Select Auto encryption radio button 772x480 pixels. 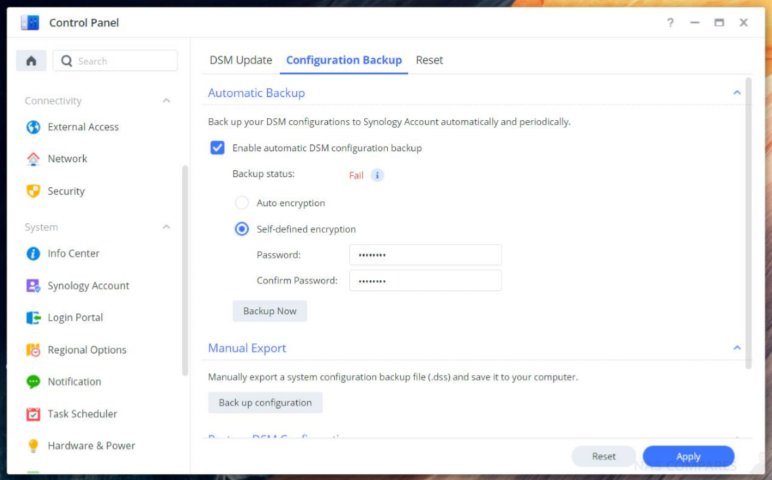242,203
